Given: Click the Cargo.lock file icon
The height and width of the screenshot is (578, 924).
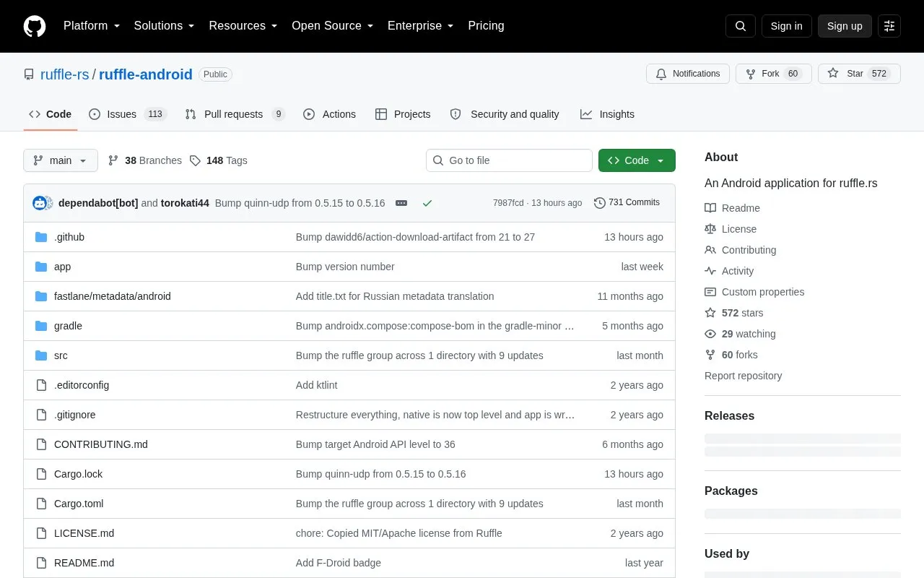Looking at the screenshot, I should click(41, 474).
